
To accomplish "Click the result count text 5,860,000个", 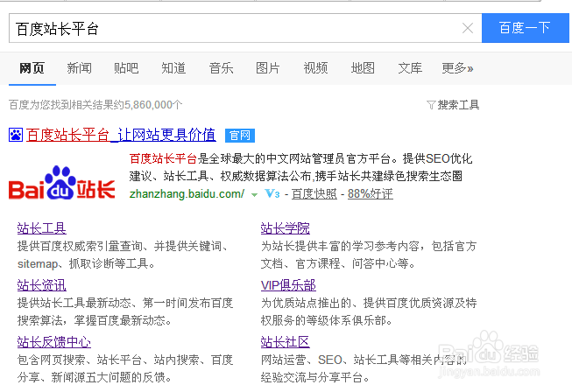I will coord(153,105).
